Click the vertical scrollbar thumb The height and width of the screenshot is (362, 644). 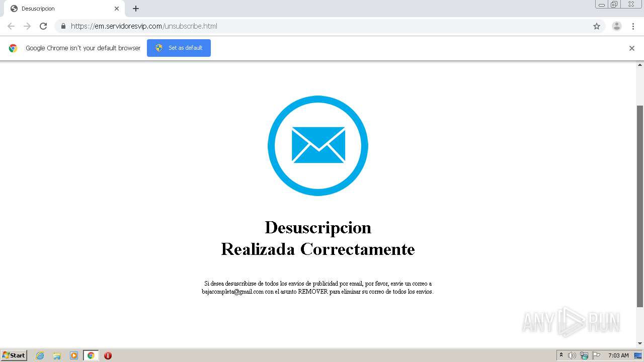640,206
